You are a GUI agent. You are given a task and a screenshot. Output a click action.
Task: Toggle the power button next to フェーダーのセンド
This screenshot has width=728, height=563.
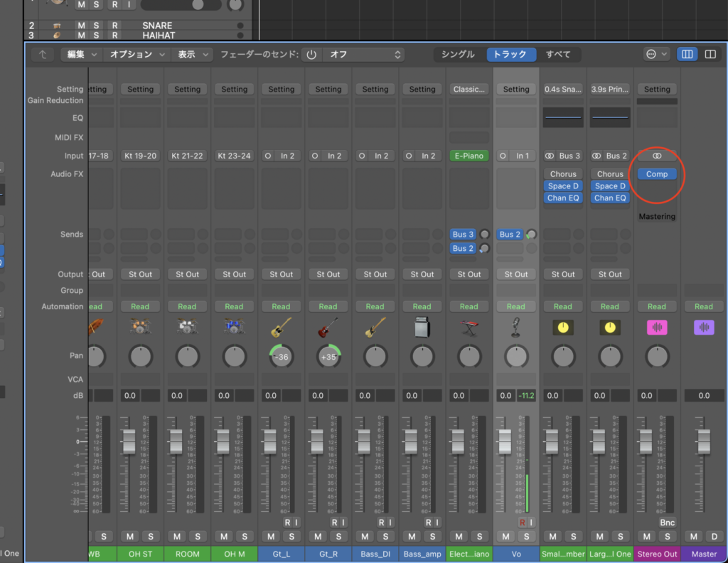click(x=311, y=54)
